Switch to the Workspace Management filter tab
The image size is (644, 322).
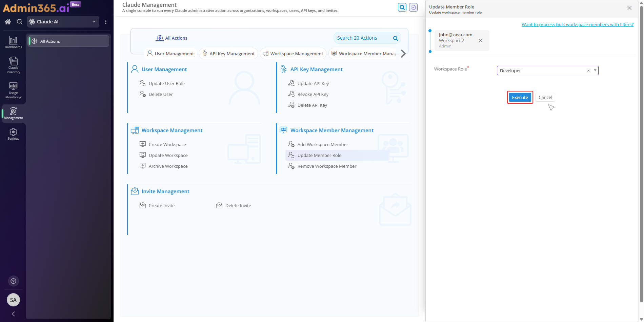pyautogui.click(x=293, y=54)
